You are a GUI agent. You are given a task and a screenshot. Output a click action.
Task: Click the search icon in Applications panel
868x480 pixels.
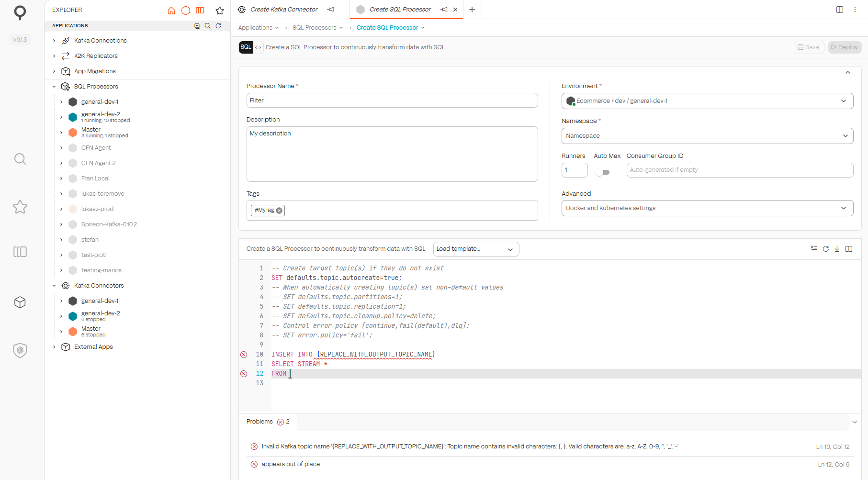207,26
